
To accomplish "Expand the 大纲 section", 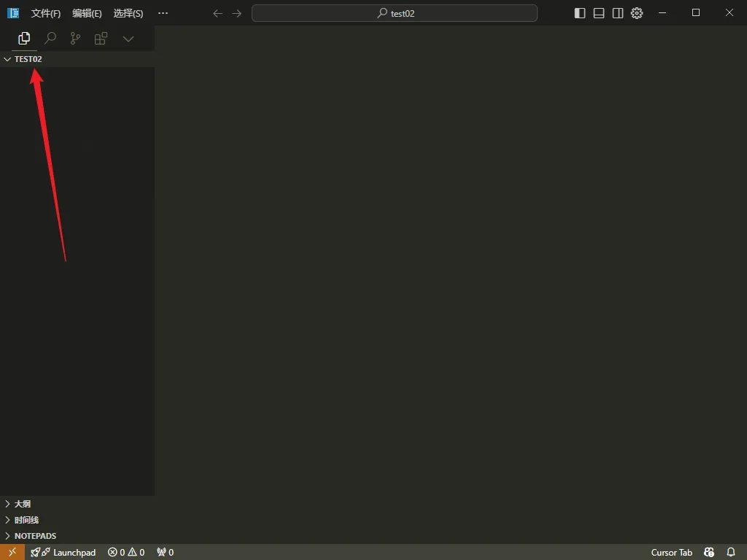I will pos(22,504).
